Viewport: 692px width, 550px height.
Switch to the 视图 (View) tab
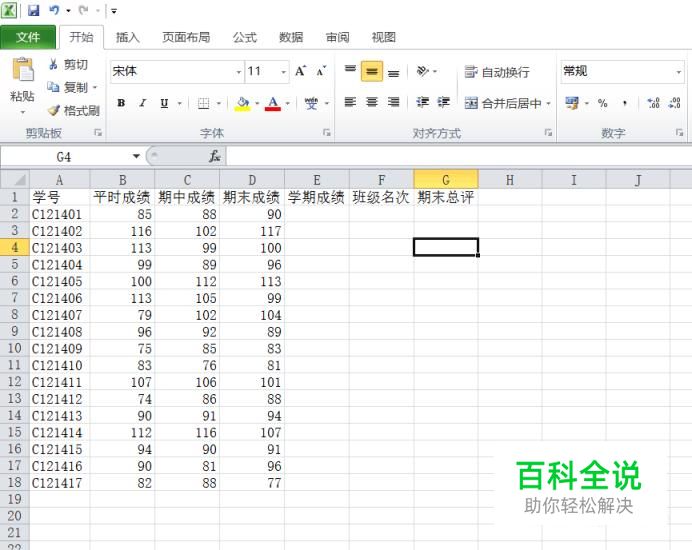coord(384,38)
